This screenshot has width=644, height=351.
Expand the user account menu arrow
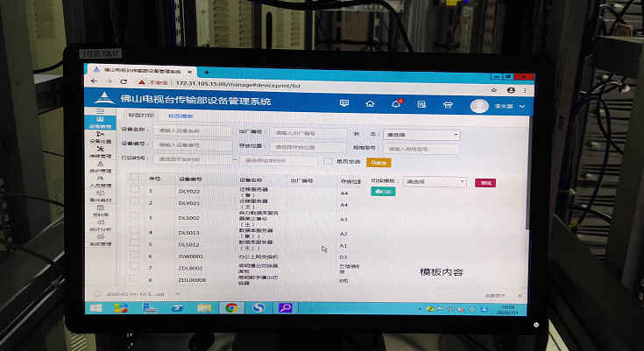click(522, 106)
